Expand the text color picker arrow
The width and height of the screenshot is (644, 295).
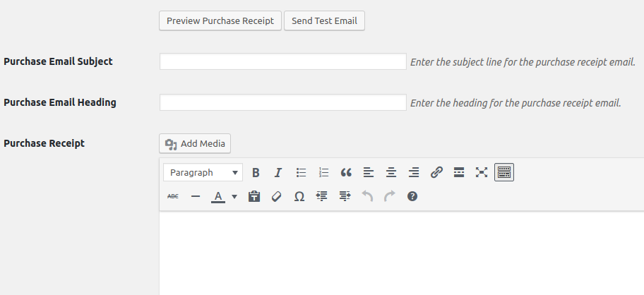tap(234, 197)
